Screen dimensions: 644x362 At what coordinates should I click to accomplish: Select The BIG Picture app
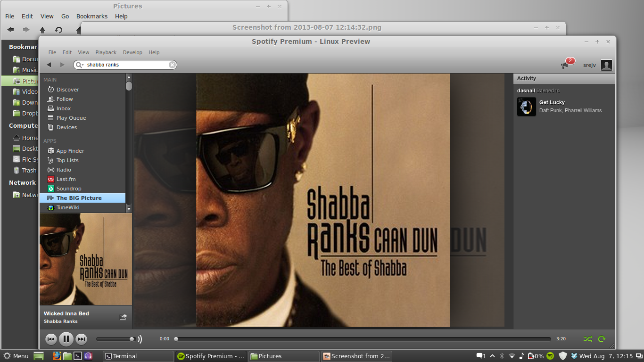[82, 198]
